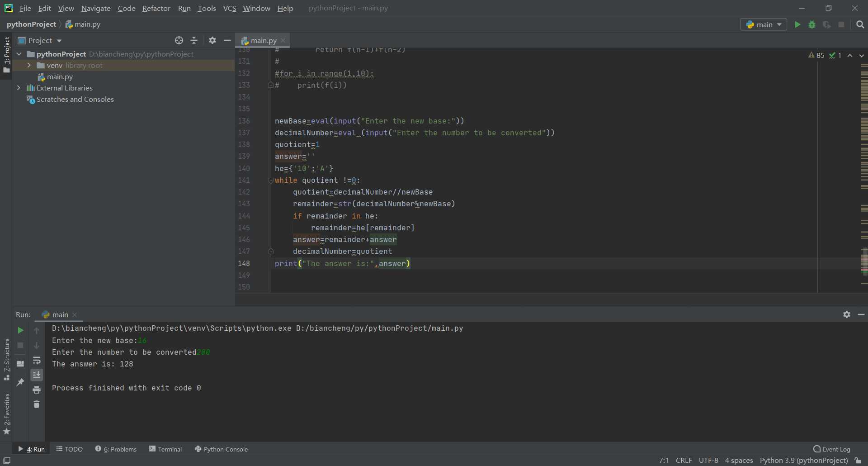Click the locate file target icon in Project panel

click(x=179, y=40)
